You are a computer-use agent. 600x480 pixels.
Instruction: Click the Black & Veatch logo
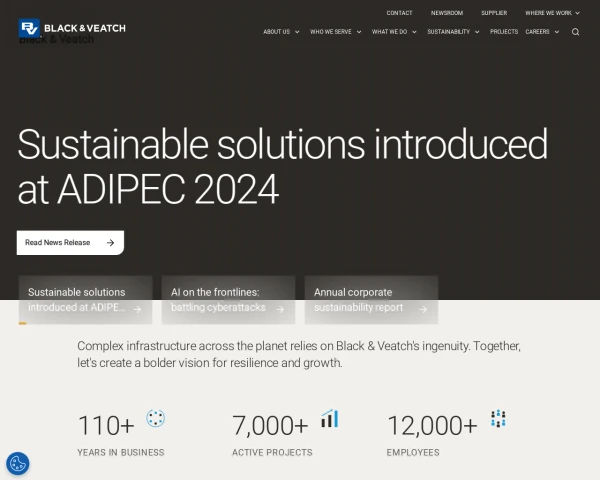pyautogui.click(x=71, y=29)
